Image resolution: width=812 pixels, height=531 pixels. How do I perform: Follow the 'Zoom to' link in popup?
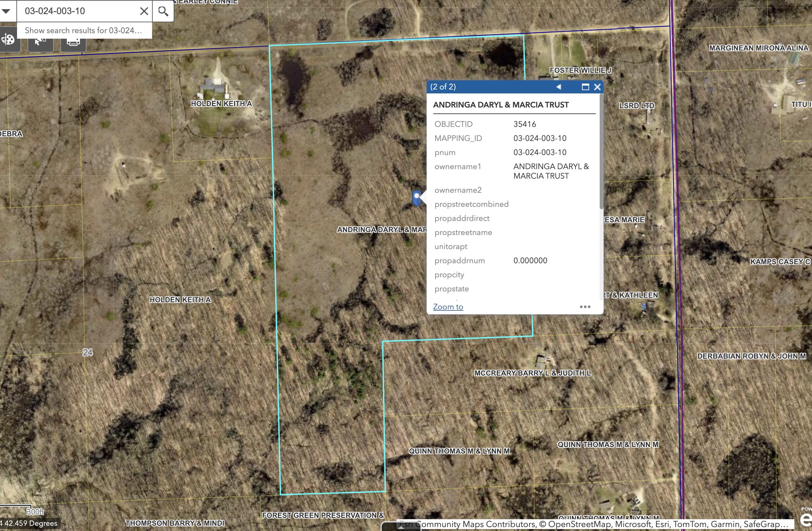coord(448,306)
